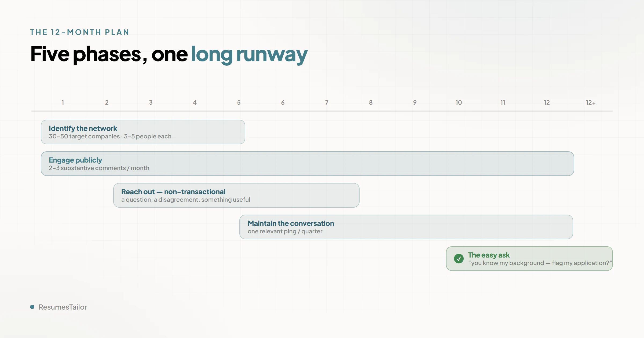Click the '12+' marker on timeline
Image resolution: width=644 pixels, height=338 pixels.
point(591,102)
